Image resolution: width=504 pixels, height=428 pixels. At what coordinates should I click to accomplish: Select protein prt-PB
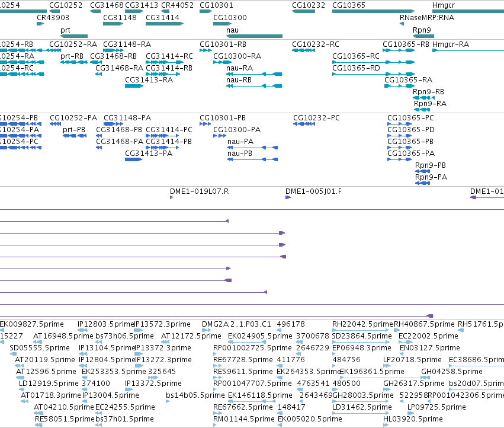[x=75, y=136]
